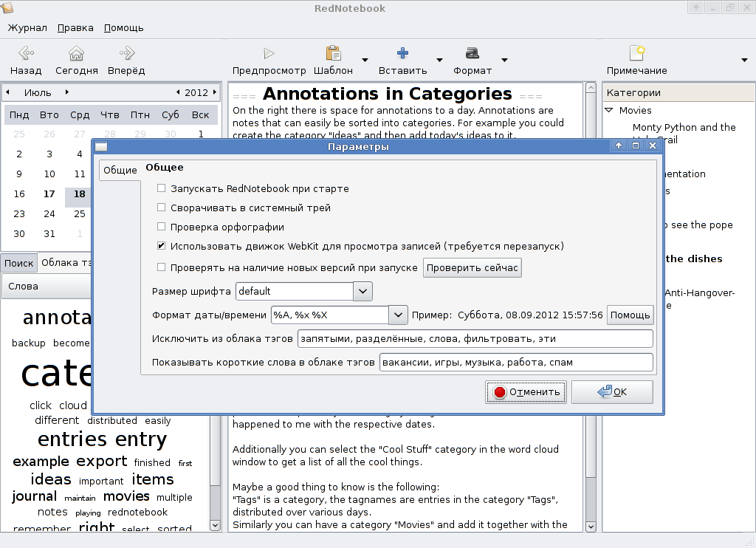Screen dimensions: 756x548
Task: Go to today via the Сегодня home icon
Action: click(76, 53)
